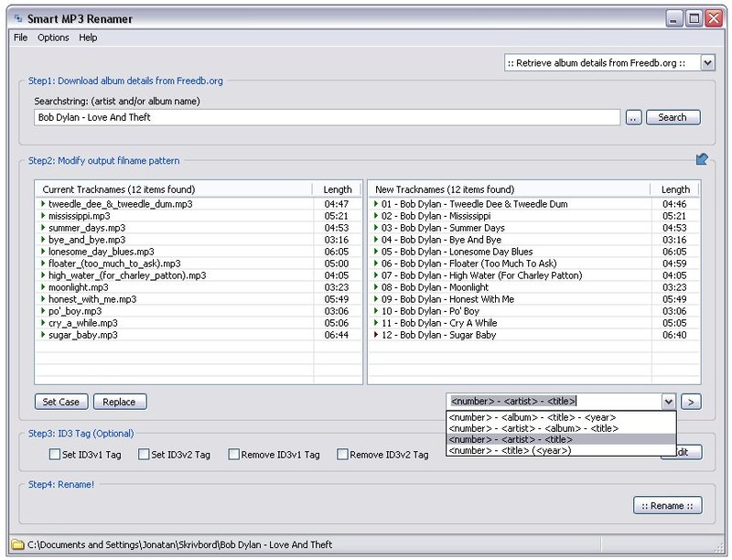Screen dimensions: 732x560
Task: Click arrow icon beside sugar_baby.mp3
Action: pyautogui.click(x=43, y=335)
